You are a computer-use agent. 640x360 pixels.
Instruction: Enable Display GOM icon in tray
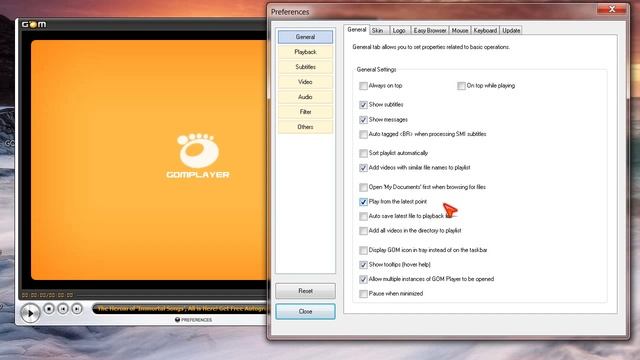pos(363,250)
